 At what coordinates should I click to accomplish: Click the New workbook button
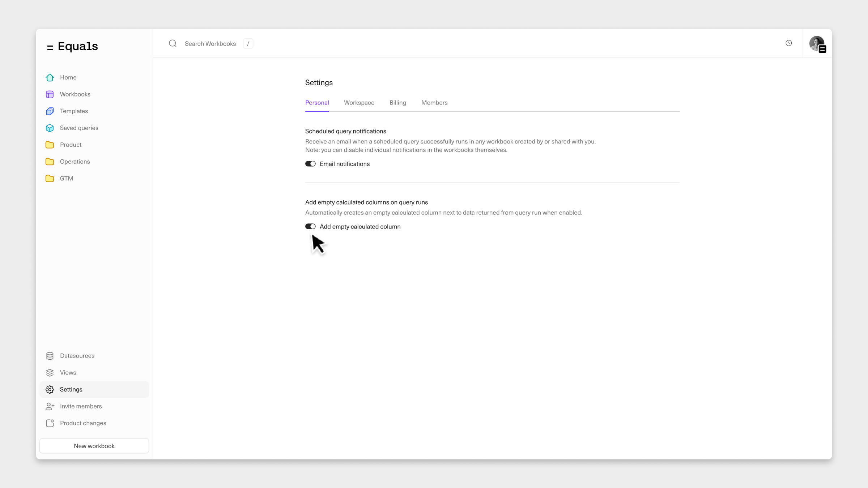coord(94,446)
